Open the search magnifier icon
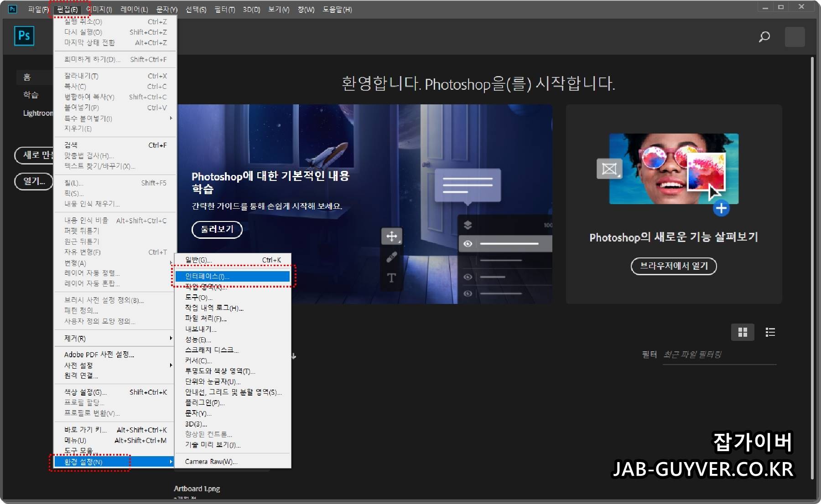Screen dimensions: 821x504 [x=764, y=36]
